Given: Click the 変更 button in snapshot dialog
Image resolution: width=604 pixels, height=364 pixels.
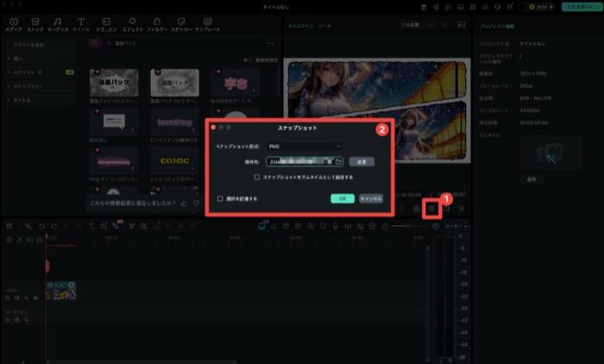Looking at the screenshot, I should (362, 162).
